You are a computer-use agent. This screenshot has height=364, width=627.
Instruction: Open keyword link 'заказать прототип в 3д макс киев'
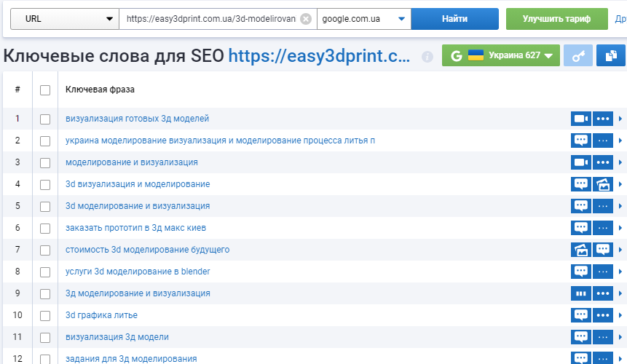[135, 228]
